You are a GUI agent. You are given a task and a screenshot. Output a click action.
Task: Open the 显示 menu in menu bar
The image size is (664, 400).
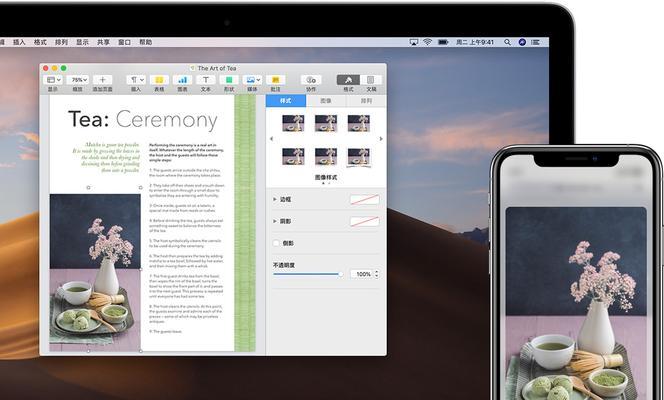pyautogui.click(x=83, y=42)
